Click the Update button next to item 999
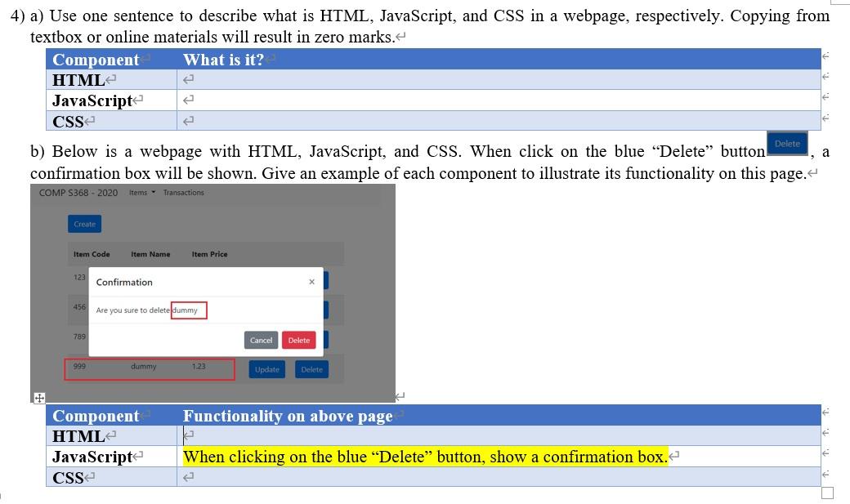 click(x=266, y=369)
